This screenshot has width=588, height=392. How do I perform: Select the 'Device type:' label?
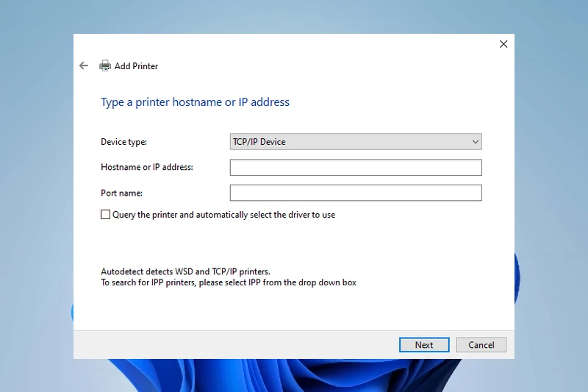[x=123, y=142]
